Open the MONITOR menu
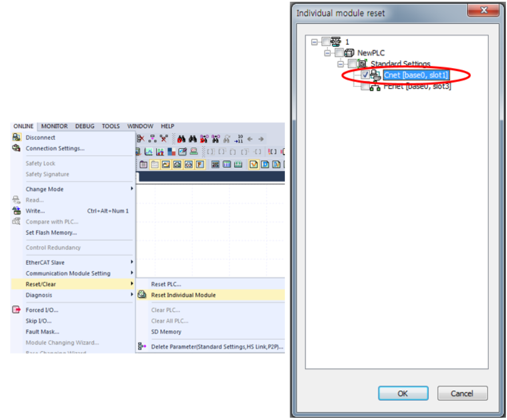 tap(54, 126)
